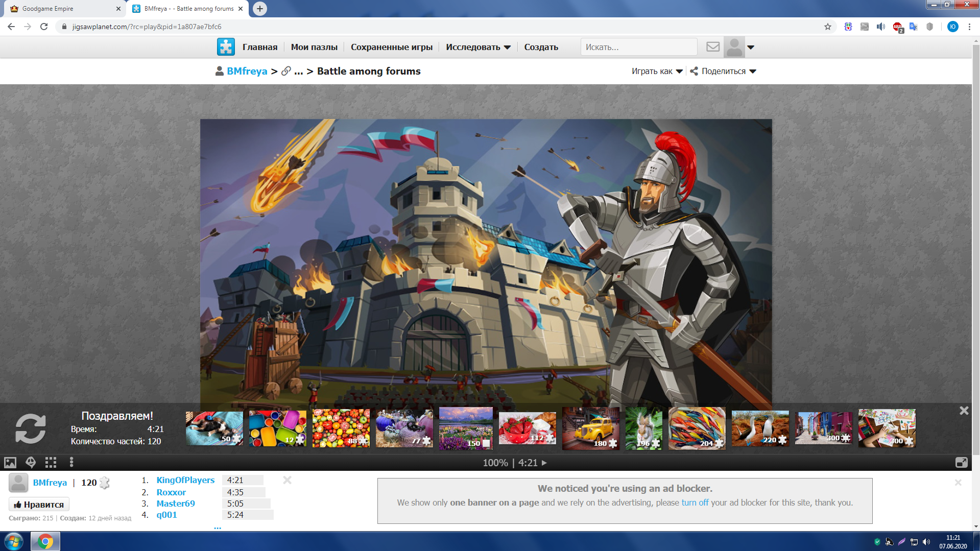980x551 pixels.
Task: Open the Chrome profile avatar
Action: coord(953,27)
